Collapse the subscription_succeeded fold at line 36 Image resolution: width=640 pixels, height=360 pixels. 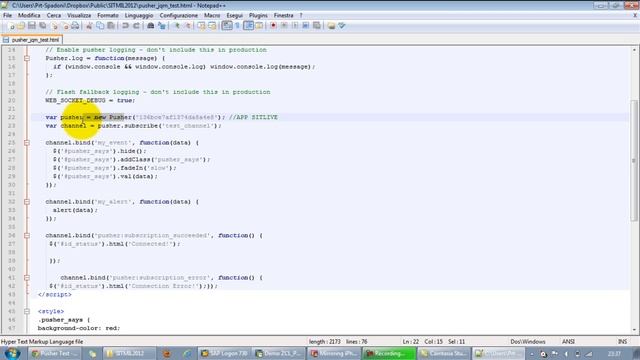(27, 236)
